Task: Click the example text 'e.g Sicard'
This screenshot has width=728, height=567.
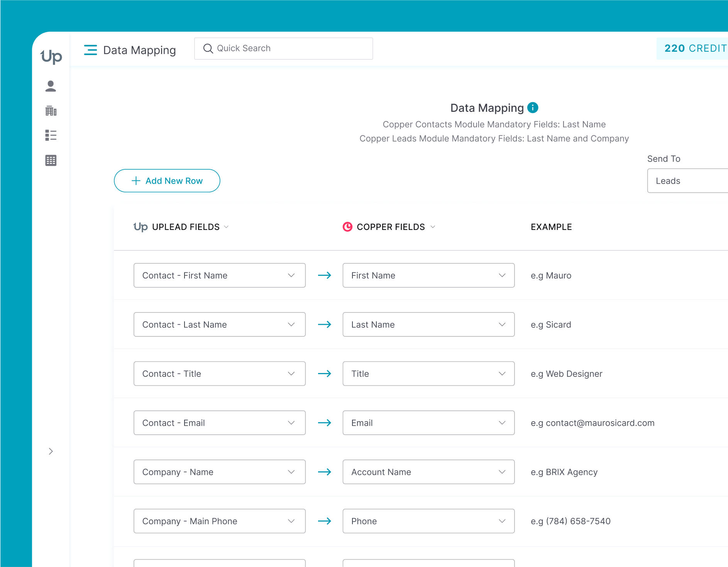Action: pos(551,324)
